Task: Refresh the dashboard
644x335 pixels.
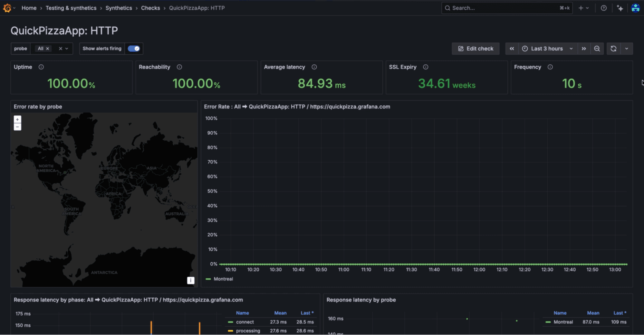Action: tap(613, 49)
